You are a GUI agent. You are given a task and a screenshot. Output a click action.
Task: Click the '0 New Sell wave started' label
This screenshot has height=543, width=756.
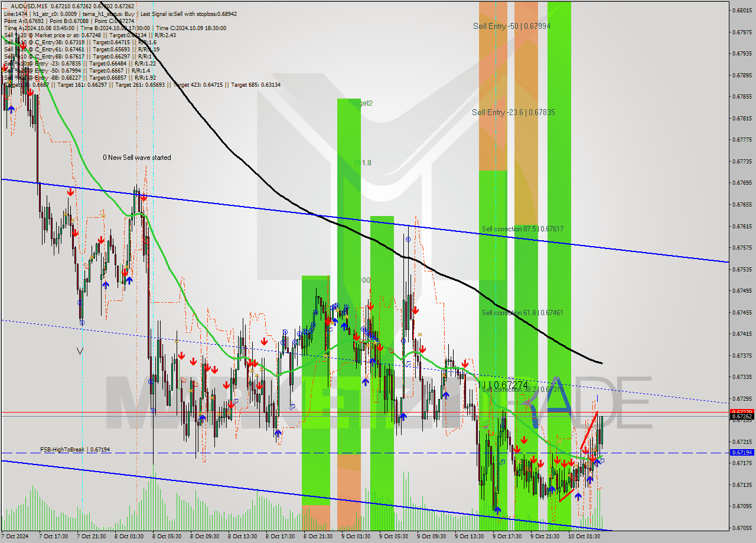click(137, 158)
